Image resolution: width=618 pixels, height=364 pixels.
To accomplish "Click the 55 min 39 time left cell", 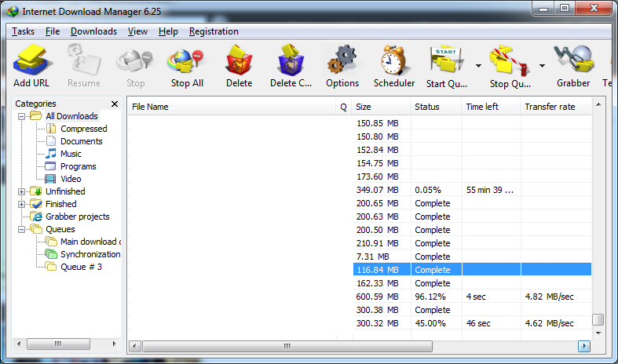I will (x=490, y=190).
